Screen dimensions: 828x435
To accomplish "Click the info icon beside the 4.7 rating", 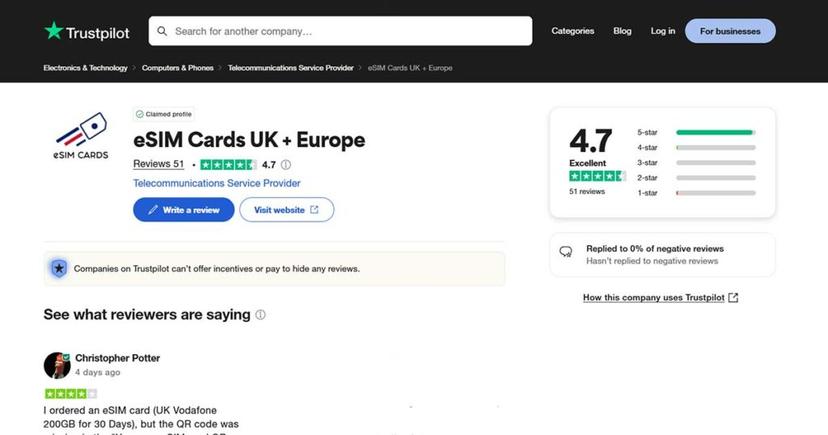I will click(286, 165).
